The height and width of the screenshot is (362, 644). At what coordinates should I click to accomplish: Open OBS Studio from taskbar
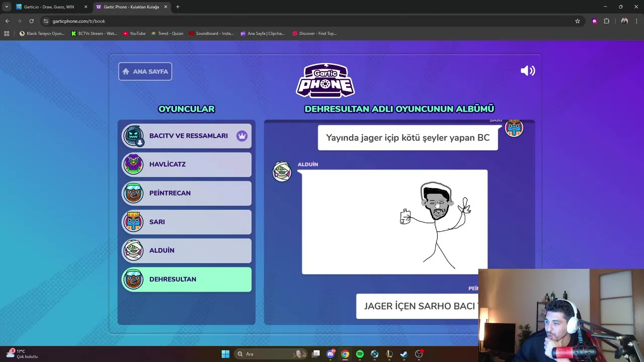click(x=419, y=354)
